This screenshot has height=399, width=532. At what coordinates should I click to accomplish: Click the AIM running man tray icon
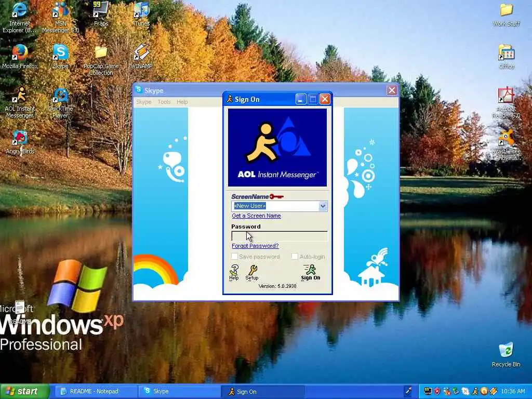click(x=475, y=392)
